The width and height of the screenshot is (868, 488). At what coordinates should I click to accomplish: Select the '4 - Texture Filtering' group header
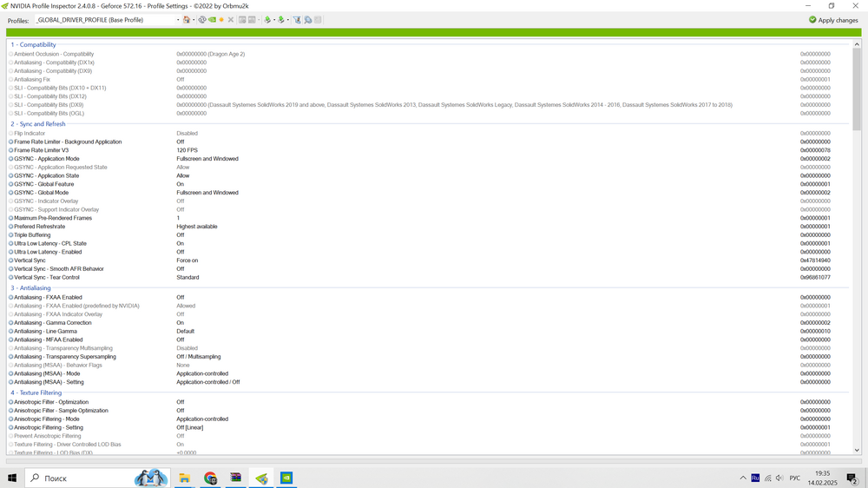click(36, 392)
